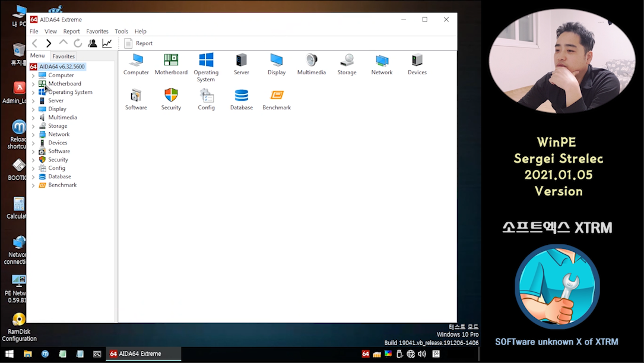
Task: Open the Benchmark icon in main pane
Action: (x=277, y=96)
